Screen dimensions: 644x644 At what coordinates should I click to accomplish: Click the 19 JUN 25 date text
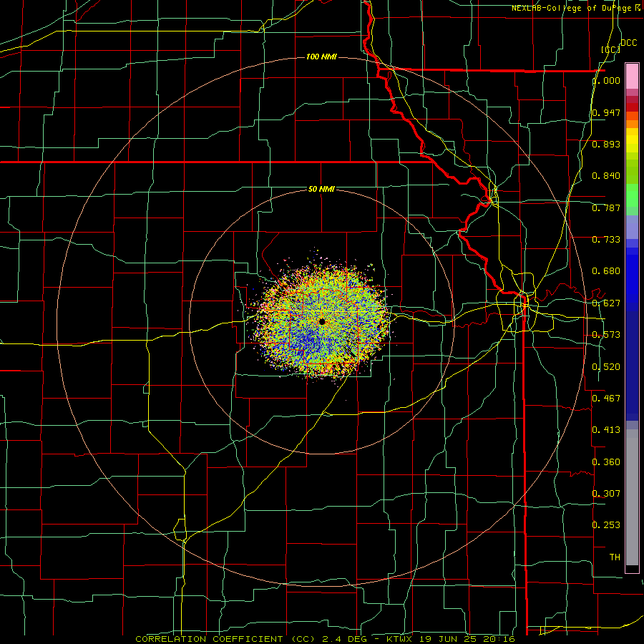point(447,639)
